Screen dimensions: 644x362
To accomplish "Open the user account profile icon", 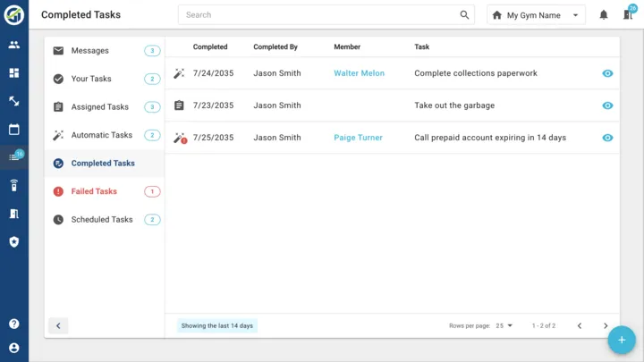I will (x=14, y=348).
